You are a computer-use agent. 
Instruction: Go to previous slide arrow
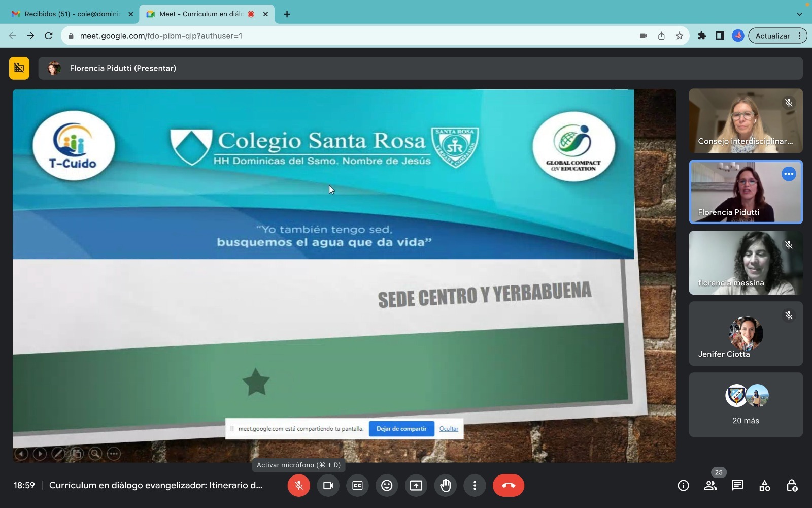(x=21, y=454)
